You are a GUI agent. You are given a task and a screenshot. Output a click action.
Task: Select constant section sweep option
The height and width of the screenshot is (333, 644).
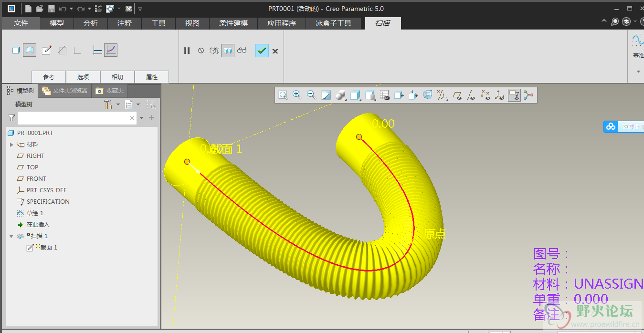click(97, 50)
